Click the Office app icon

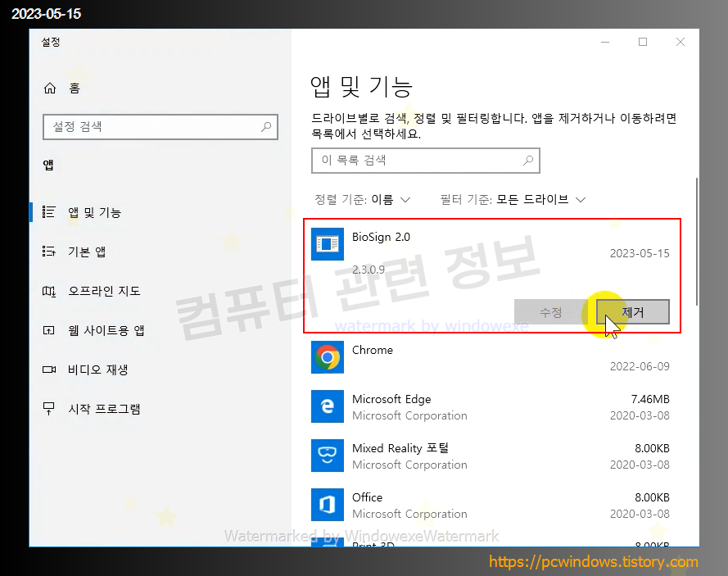[x=328, y=505]
